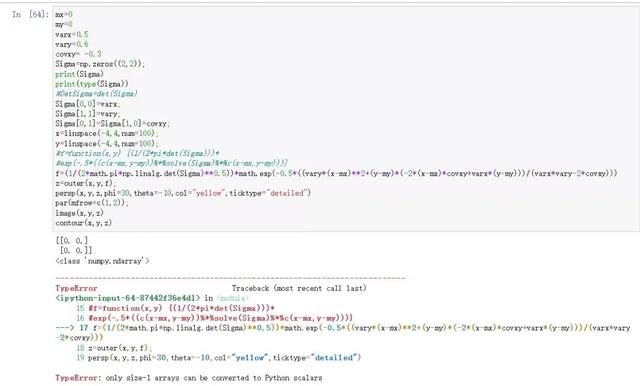Click the red TypeError heading in traceback
640x386 pixels.
tap(76, 288)
